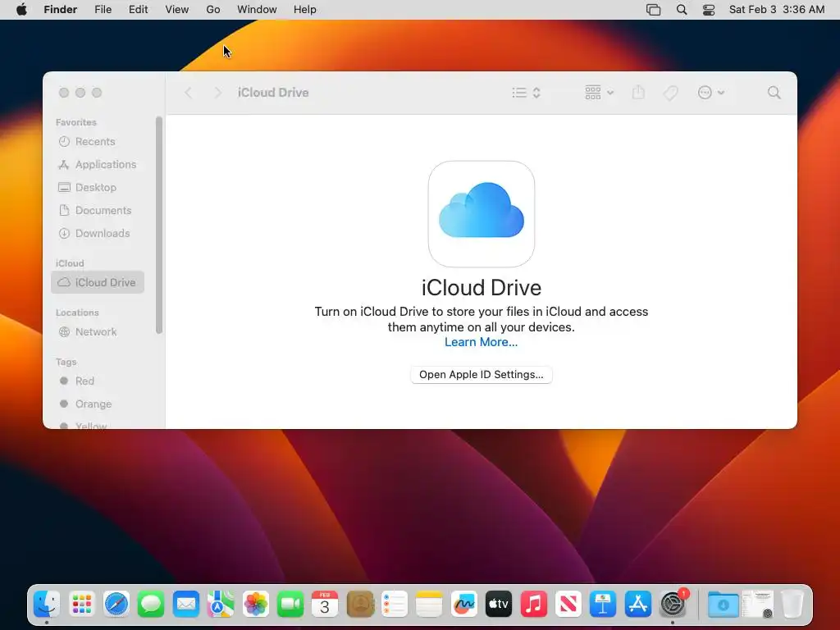Change view with list view switcher
This screenshot has height=630, width=840.
[526, 93]
